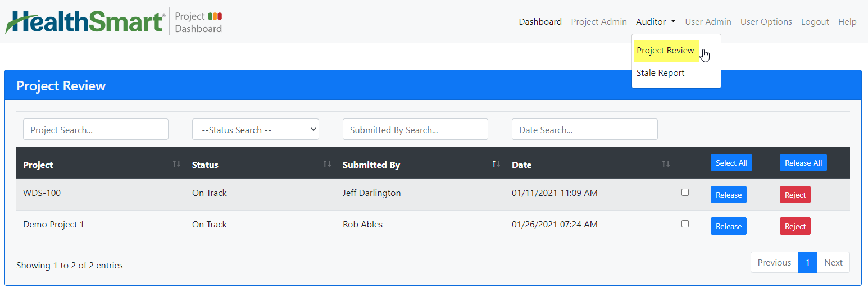Tick the checkbox for Demo Project 1
Image resolution: width=868 pixels, height=292 pixels.
(x=685, y=224)
